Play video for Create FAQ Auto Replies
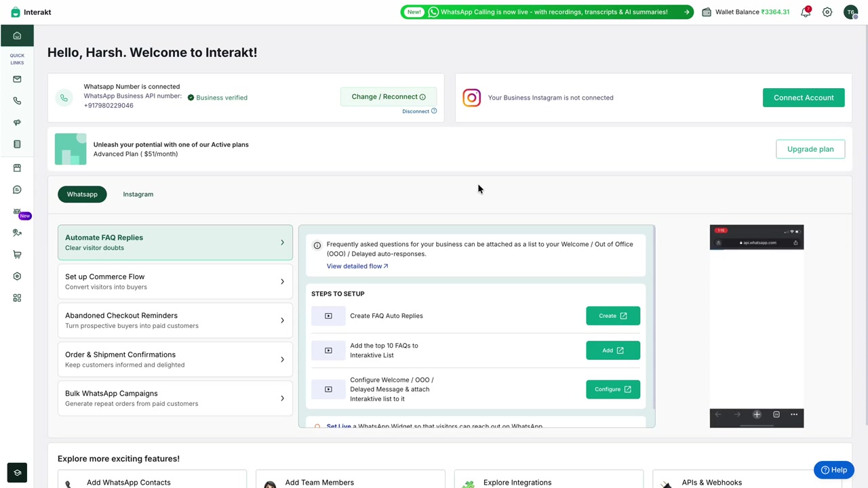Image resolution: width=868 pixels, height=488 pixels. point(328,316)
